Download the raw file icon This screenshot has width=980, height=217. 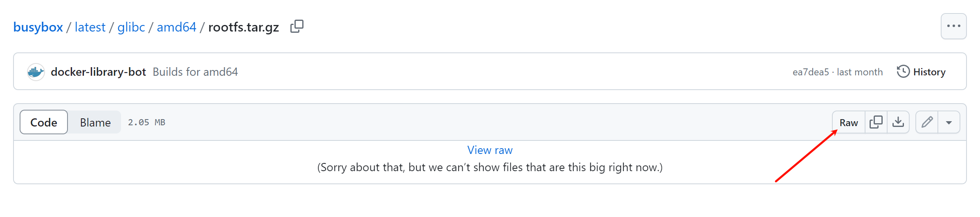click(x=898, y=122)
